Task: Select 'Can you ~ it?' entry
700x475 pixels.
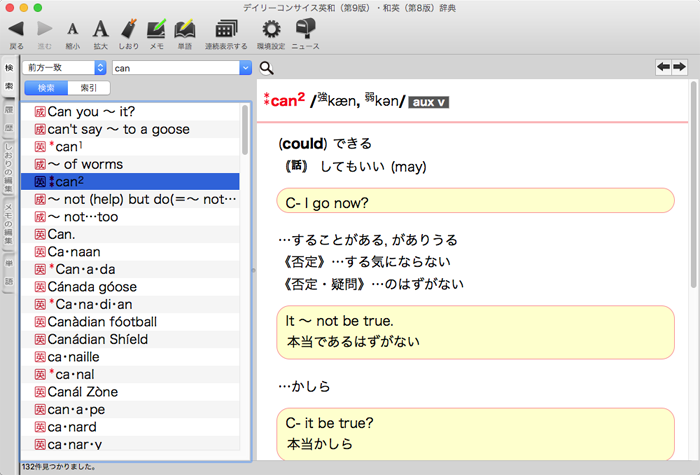Action: [x=130, y=112]
